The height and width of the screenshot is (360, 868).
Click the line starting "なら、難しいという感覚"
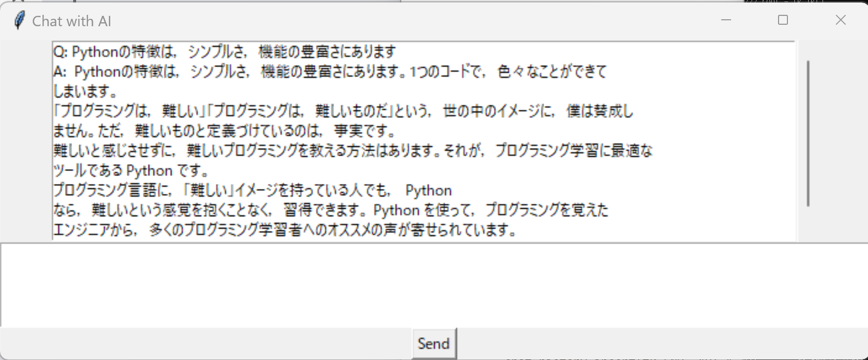tap(331, 210)
